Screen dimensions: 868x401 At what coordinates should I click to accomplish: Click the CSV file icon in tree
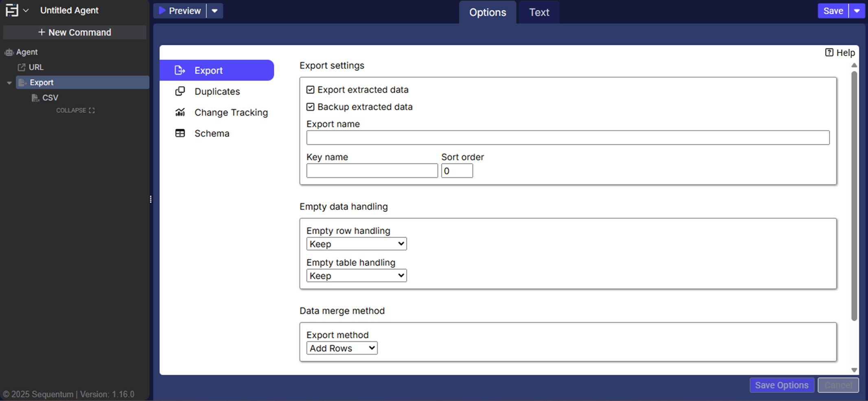pos(35,98)
